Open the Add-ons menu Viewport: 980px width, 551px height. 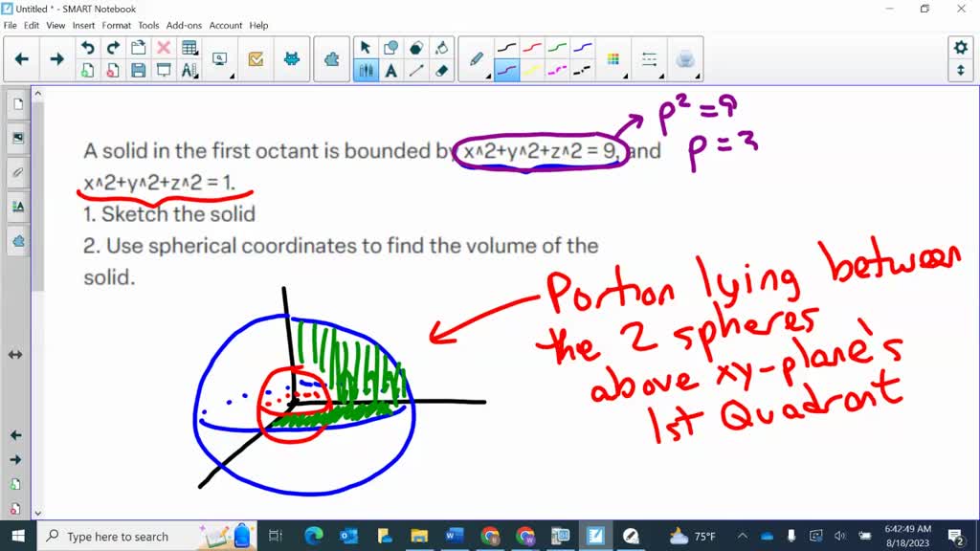coord(184,26)
